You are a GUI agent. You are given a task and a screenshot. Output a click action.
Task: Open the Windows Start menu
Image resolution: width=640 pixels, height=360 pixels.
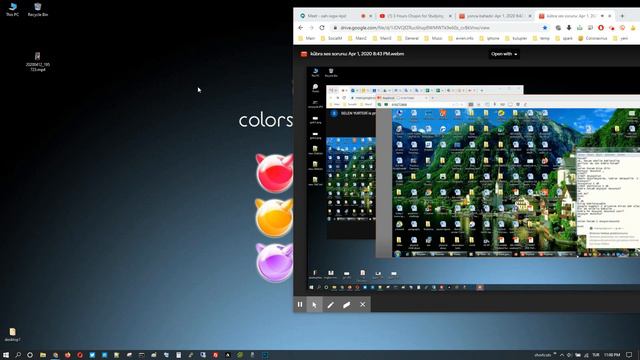click(6, 355)
